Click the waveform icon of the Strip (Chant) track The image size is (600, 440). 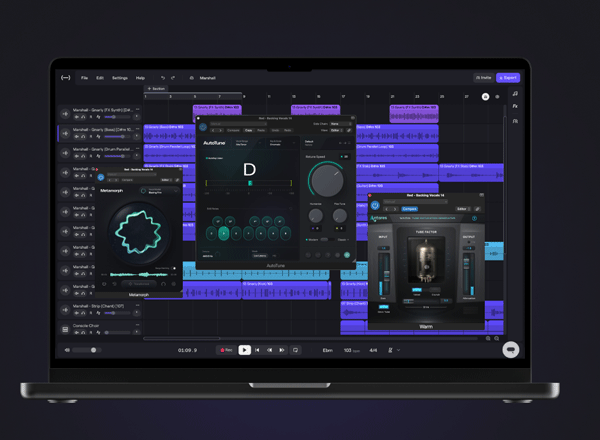point(65,310)
